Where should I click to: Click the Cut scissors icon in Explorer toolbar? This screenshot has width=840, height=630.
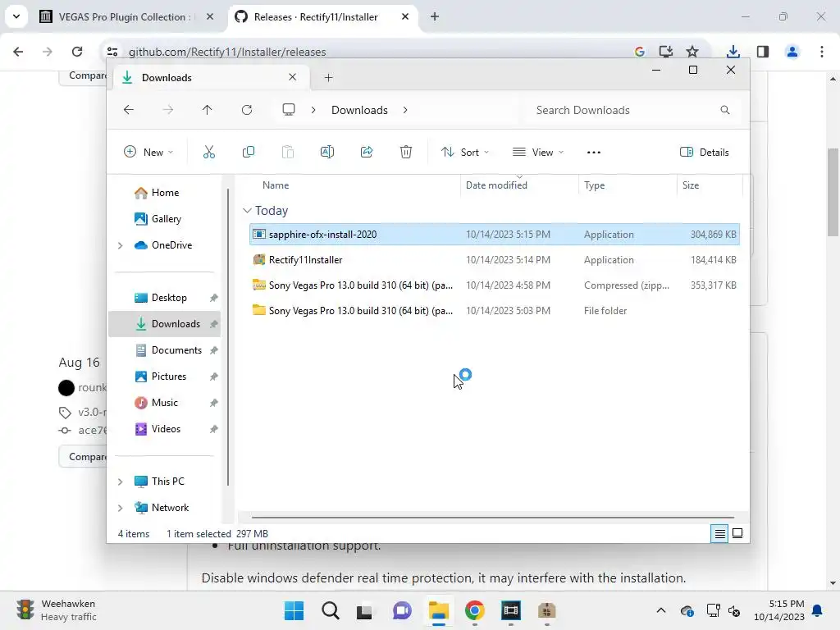coord(209,152)
